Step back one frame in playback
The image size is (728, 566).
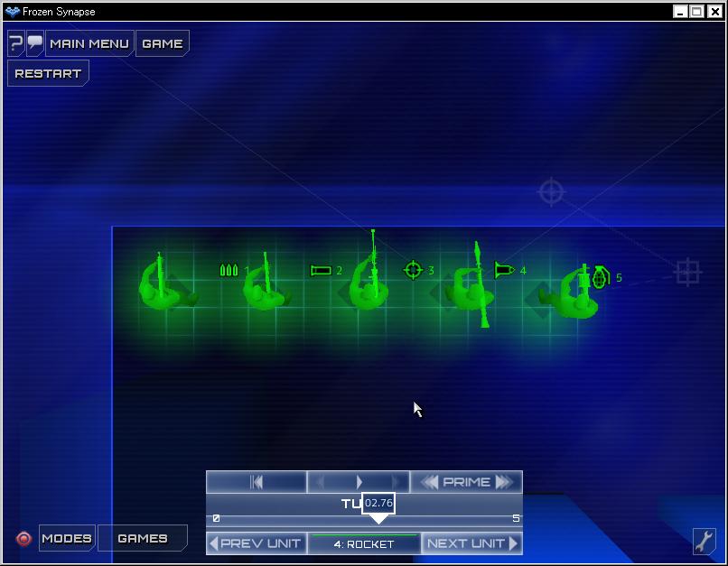coord(320,482)
